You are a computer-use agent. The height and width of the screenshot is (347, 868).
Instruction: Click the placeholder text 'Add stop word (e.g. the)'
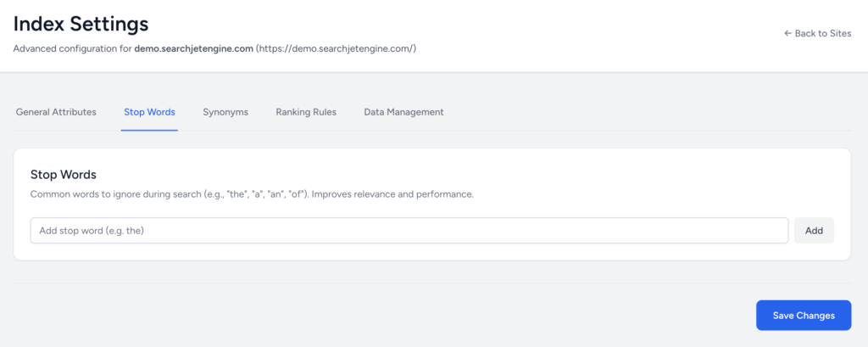click(x=100, y=230)
